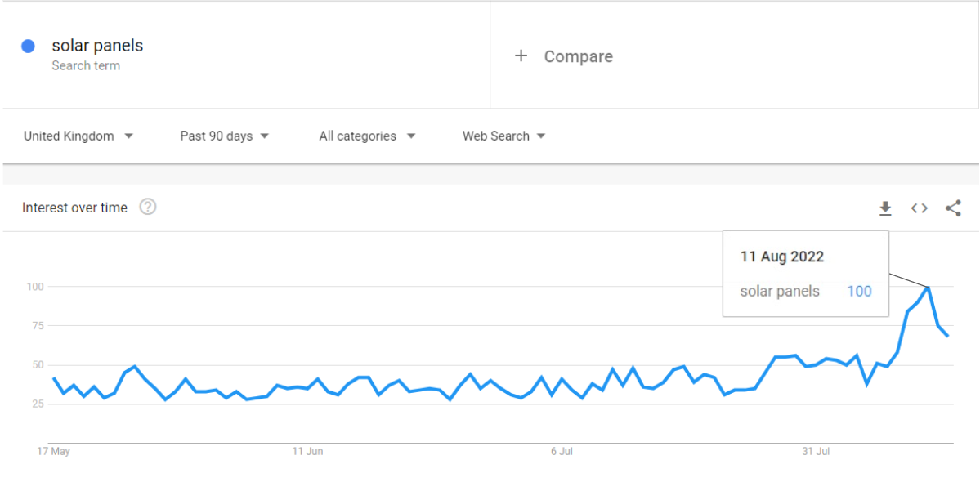Click the 11 Aug peak data point

click(929, 287)
